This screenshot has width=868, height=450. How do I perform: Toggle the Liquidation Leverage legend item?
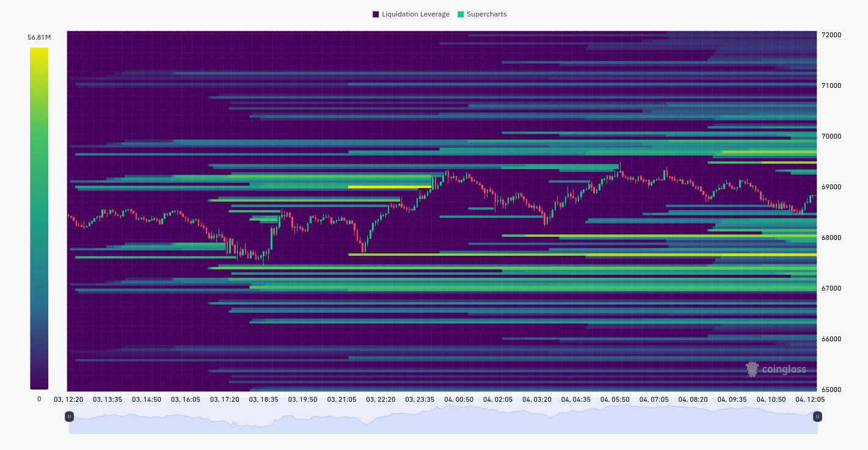pyautogui.click(x=410, y=14)
